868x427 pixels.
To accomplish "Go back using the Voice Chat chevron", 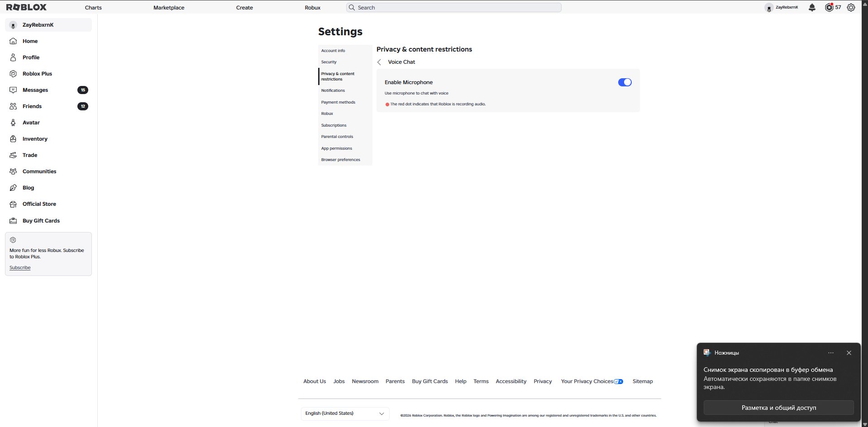I will [379, 62].
